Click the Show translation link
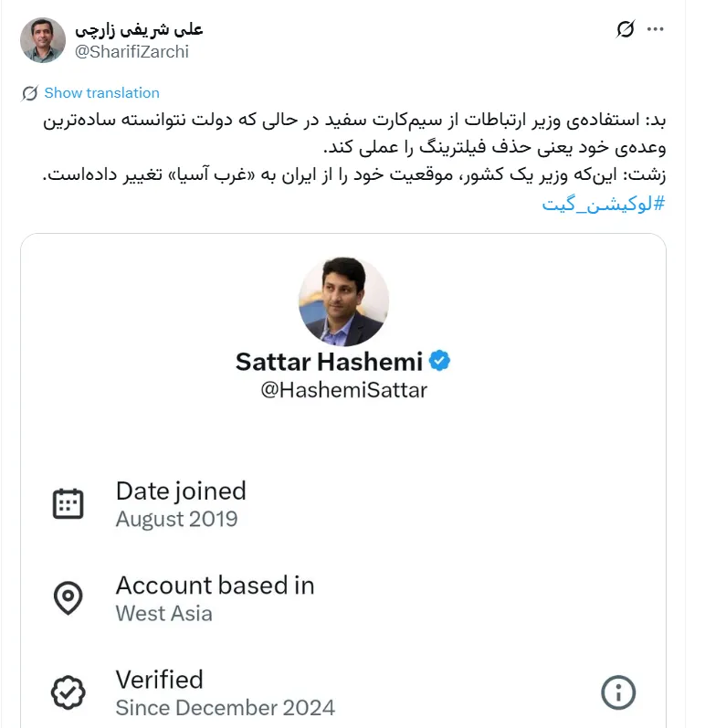This screenshot has height=728, width=705. tap(101, 93)
